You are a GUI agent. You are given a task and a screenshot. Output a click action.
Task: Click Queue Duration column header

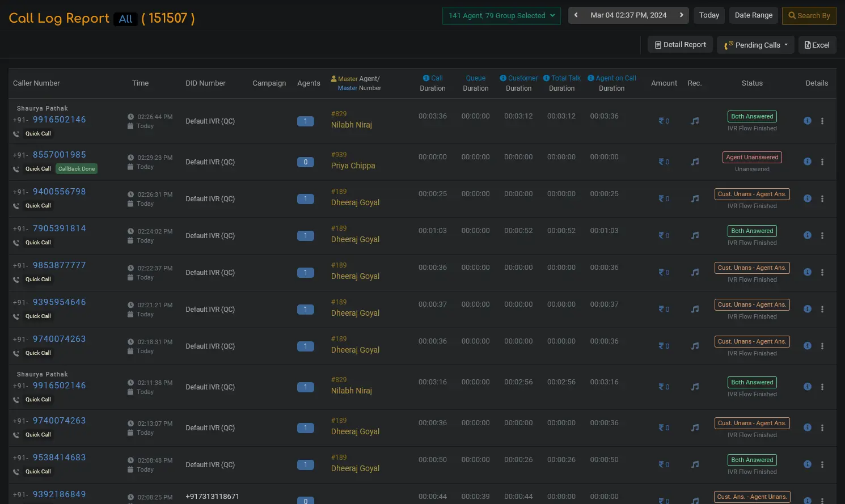point(475,83)
